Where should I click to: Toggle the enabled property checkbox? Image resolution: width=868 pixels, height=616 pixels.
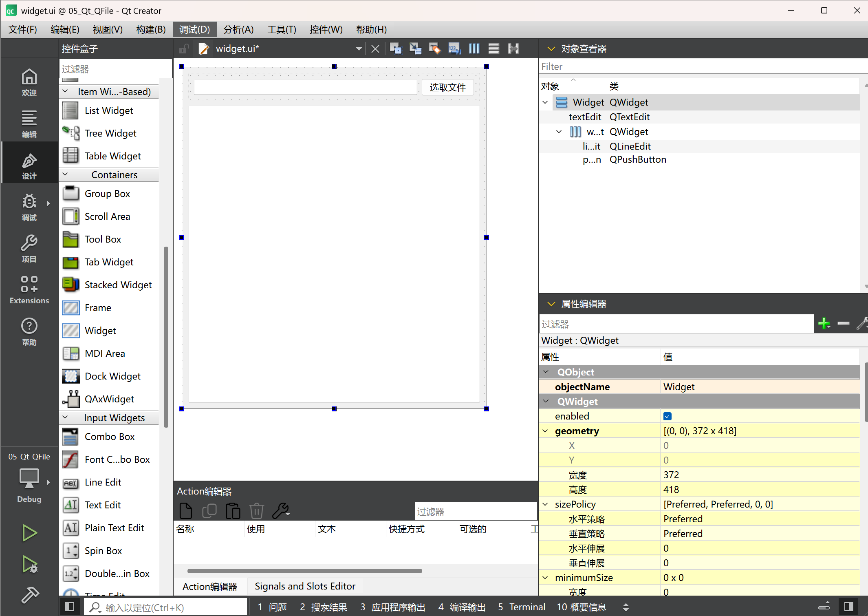pyautogui.click(x=667, y=416)
